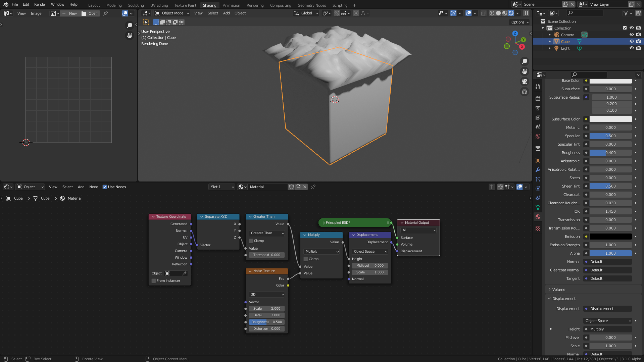Open viewport Options dropdown
The image size is (644, 362).
pyautogui.click(x=519, y=22)
